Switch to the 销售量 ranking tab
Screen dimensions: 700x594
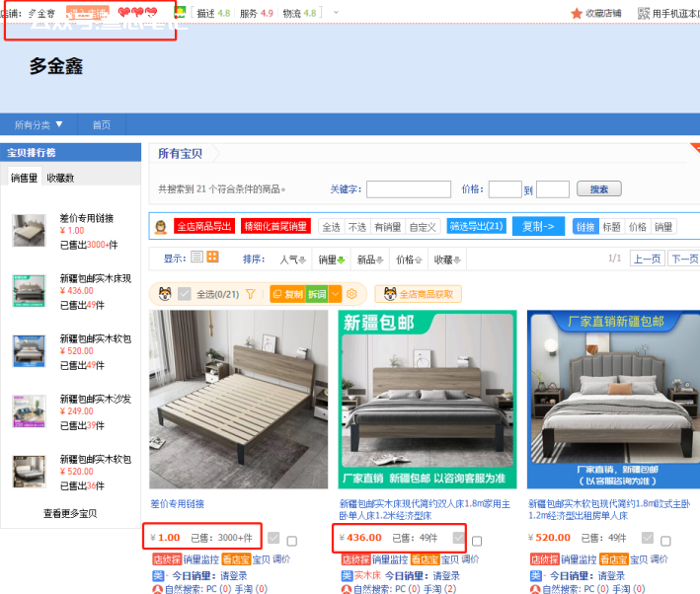[x=24, y=178]
